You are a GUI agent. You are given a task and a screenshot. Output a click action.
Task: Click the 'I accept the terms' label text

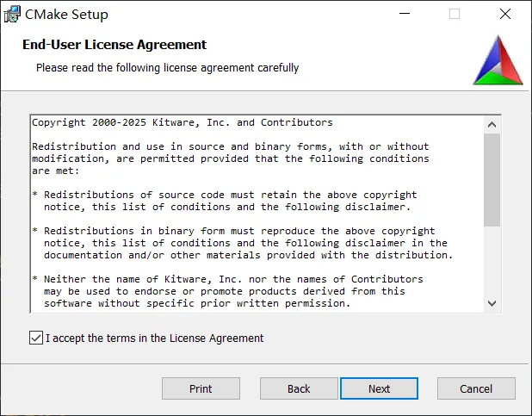point(154,338)
